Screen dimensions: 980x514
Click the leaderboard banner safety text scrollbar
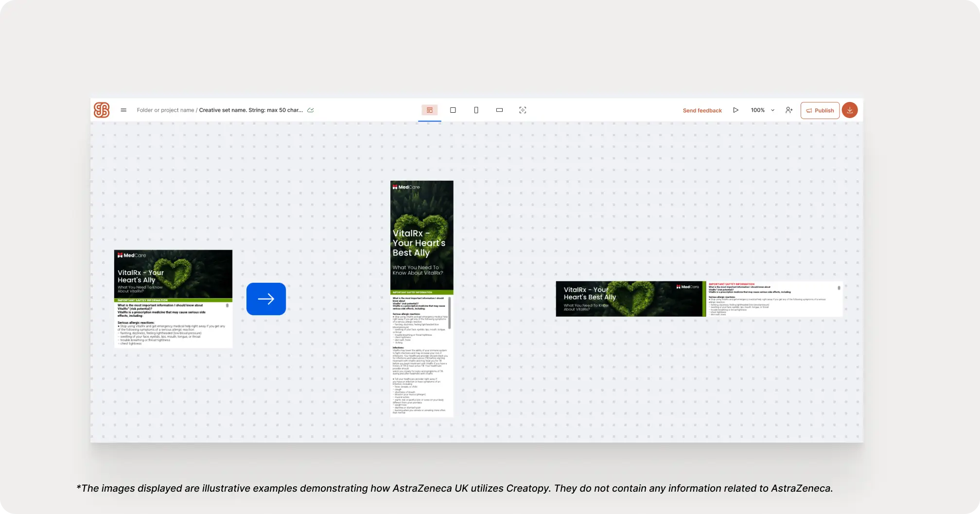coord(839,288)
